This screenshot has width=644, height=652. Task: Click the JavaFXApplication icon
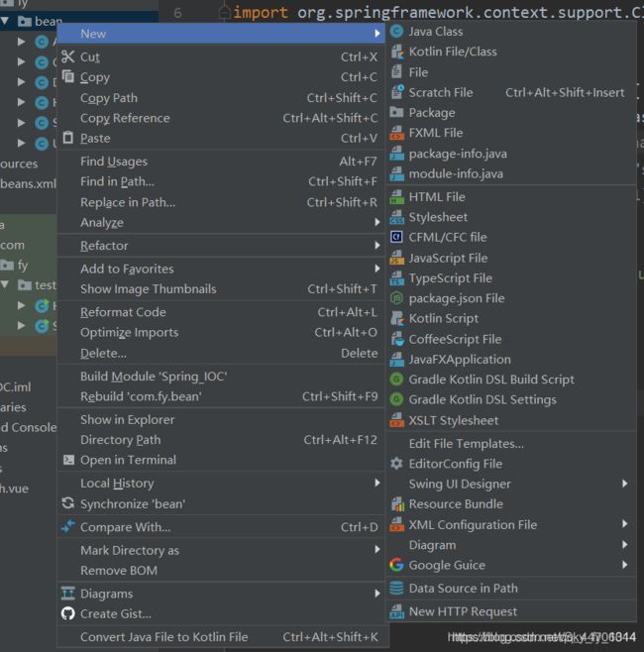[x=397, y=360]
